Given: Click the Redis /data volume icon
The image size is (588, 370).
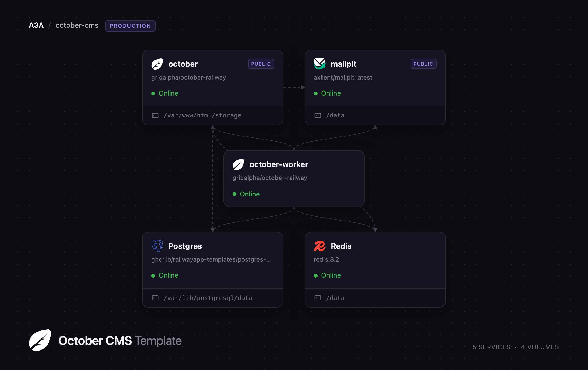Looking at the screenshot, I should coord(318,298).
